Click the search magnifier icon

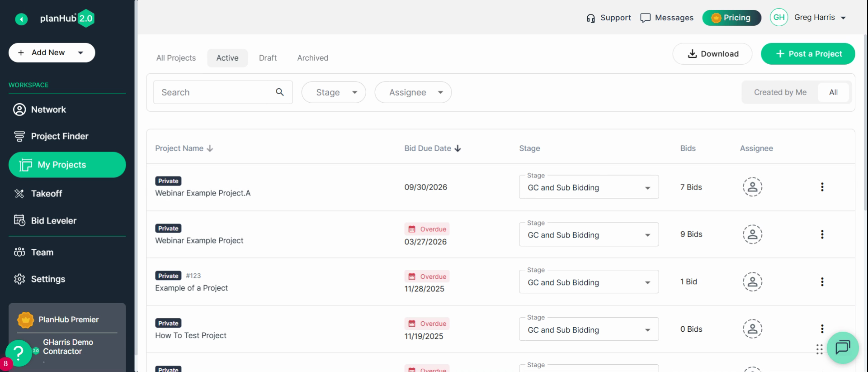click(280, 92)
